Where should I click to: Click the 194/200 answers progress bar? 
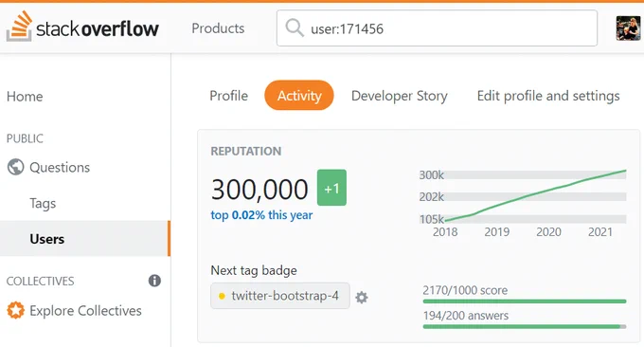point(525,327)
